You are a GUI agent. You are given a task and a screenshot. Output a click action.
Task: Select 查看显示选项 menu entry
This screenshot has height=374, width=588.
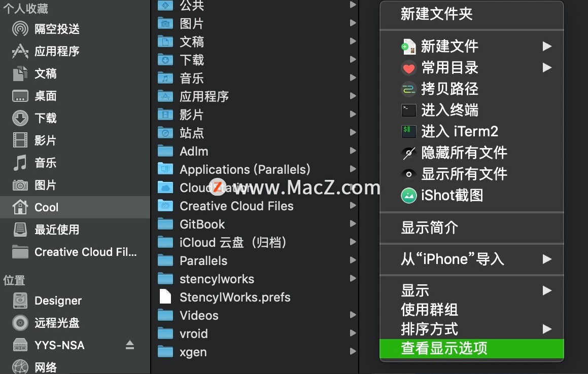pos(472,349)
